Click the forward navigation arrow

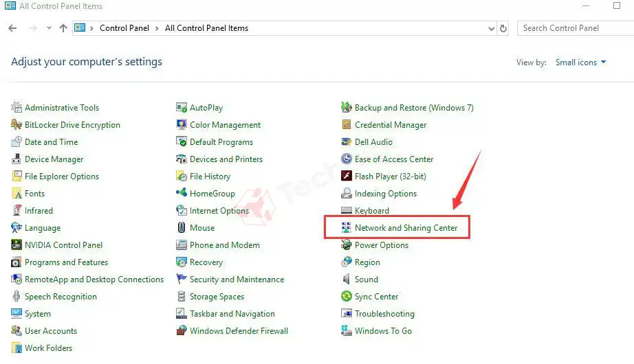[33, 28]
